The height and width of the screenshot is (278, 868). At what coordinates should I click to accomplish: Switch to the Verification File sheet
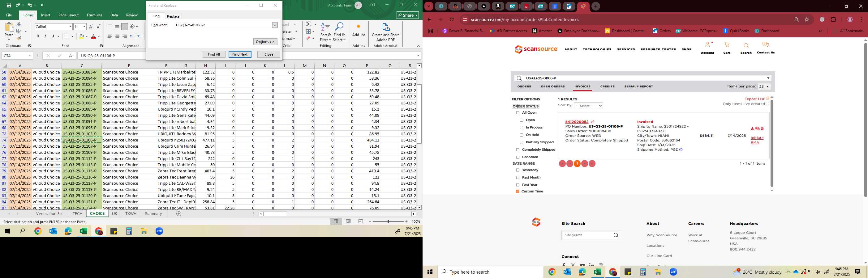click(x=50, y=214)
